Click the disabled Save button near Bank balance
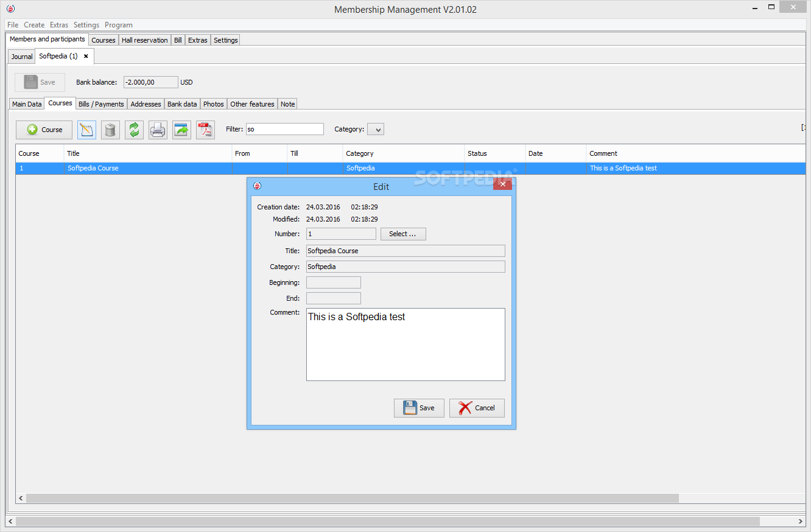This screenshot has height=532, width=811. 40,82
